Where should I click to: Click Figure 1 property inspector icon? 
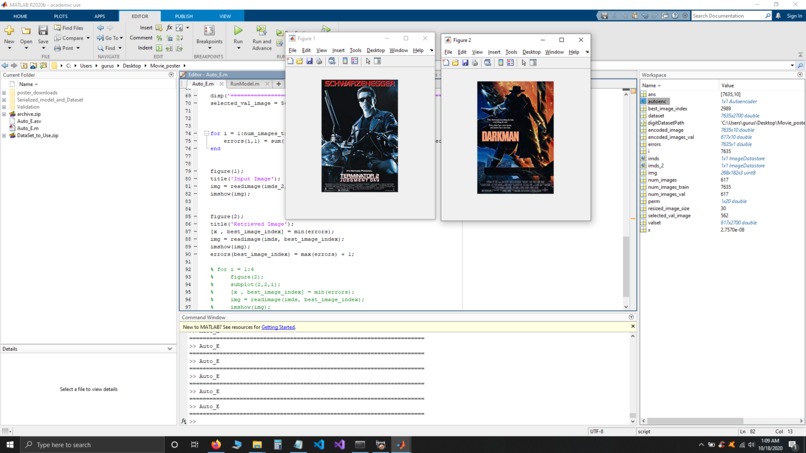click(x=378, y=61)
